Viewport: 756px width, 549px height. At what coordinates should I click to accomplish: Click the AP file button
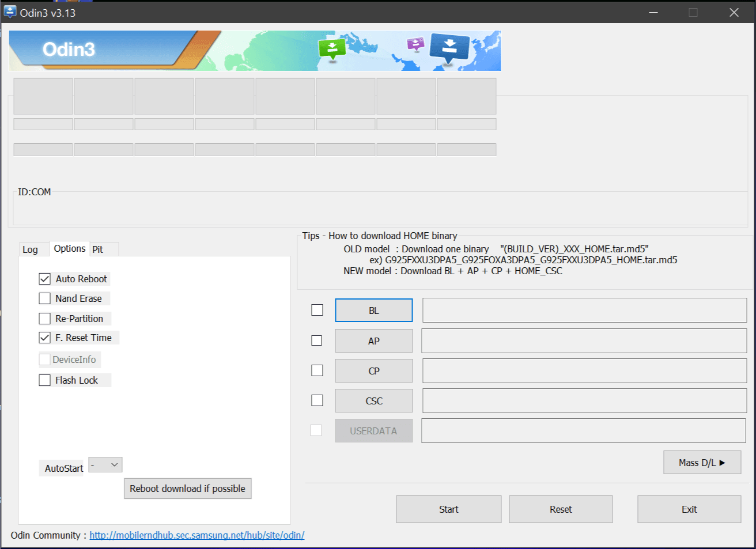(x=374, y=341)
